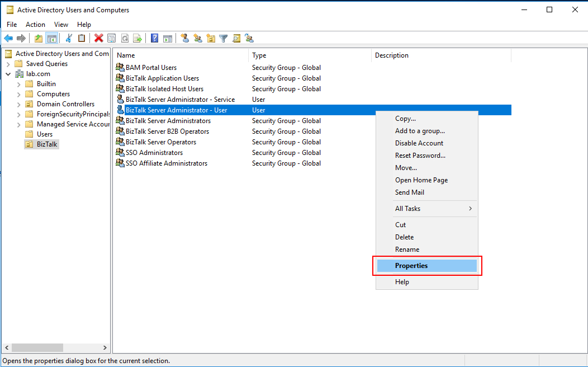Click right arrow of tree pane scrollbar
Image resolution: width=588 pixels, height=367 pixels.
105,348
